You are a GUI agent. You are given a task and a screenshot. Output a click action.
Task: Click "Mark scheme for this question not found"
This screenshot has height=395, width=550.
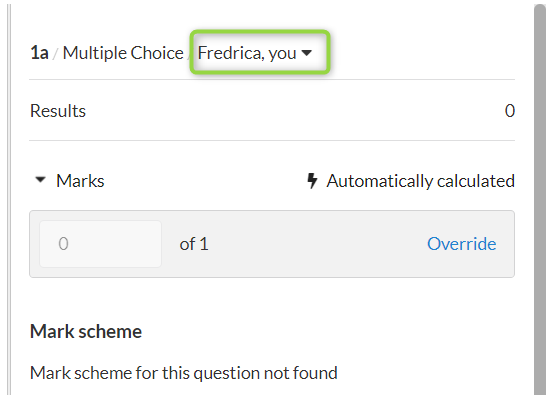(184, 373)
